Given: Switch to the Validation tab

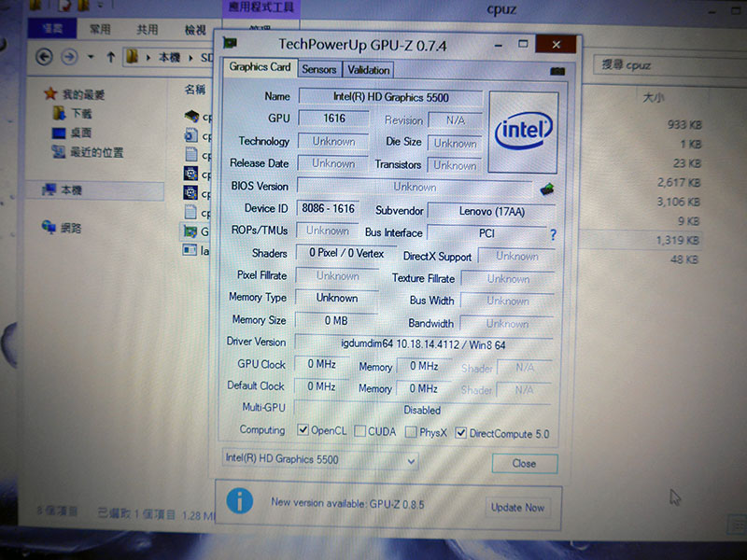Looking at the screenshot, I should pos(368,70).
